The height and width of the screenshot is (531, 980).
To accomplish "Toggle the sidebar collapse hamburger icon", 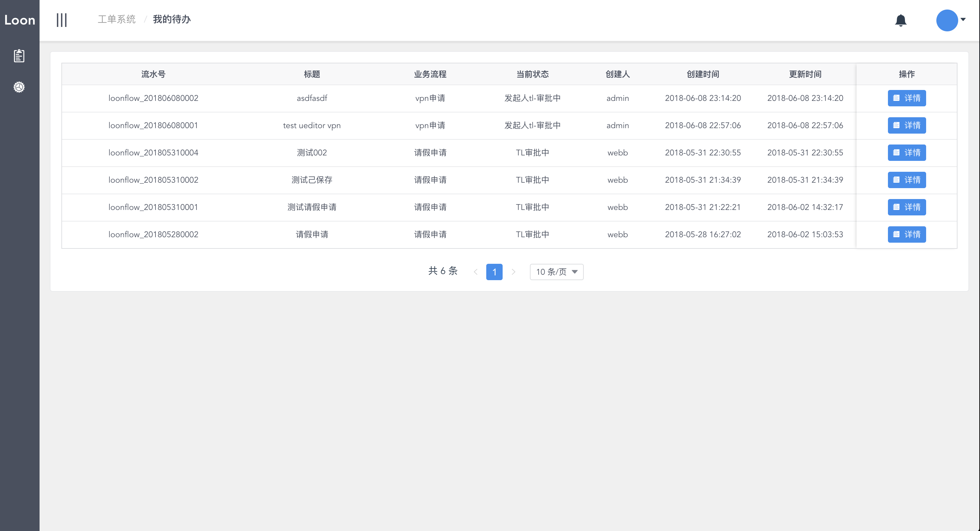I will pyautogui.click(x=62, y=20).
